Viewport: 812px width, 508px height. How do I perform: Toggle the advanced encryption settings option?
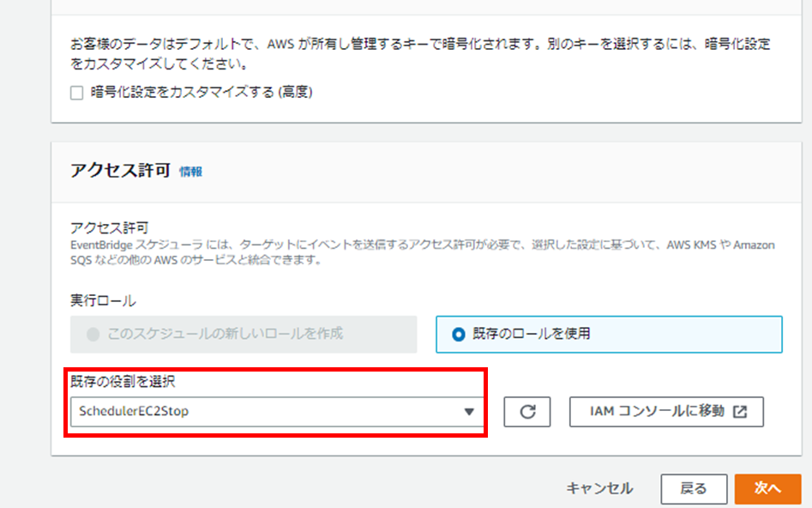[77, 91]
